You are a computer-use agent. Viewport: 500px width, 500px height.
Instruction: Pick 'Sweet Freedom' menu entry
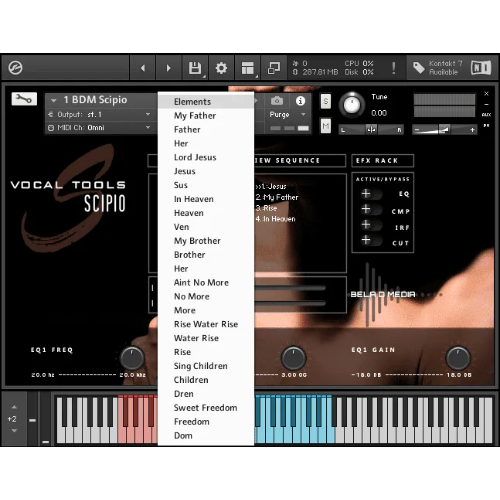click(x=206, y=408)
